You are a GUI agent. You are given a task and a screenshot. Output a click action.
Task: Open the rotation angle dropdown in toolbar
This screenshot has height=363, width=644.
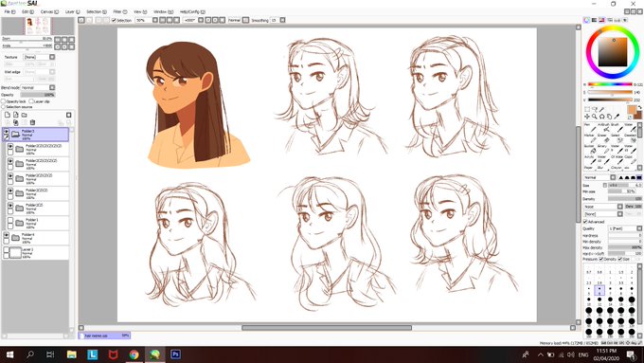[201, 20]
